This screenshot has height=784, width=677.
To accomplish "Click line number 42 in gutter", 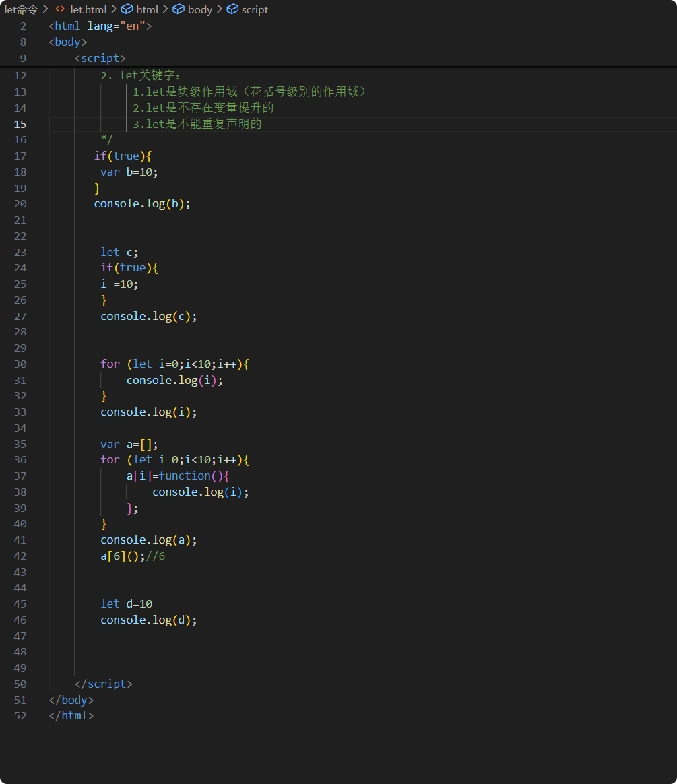I will click(x=20, y=556).
